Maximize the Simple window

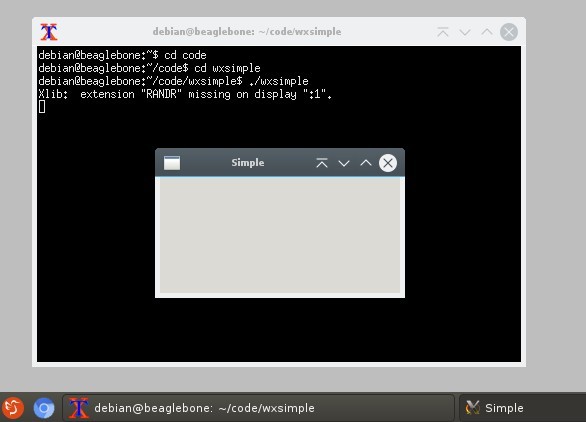click(366, 163)
